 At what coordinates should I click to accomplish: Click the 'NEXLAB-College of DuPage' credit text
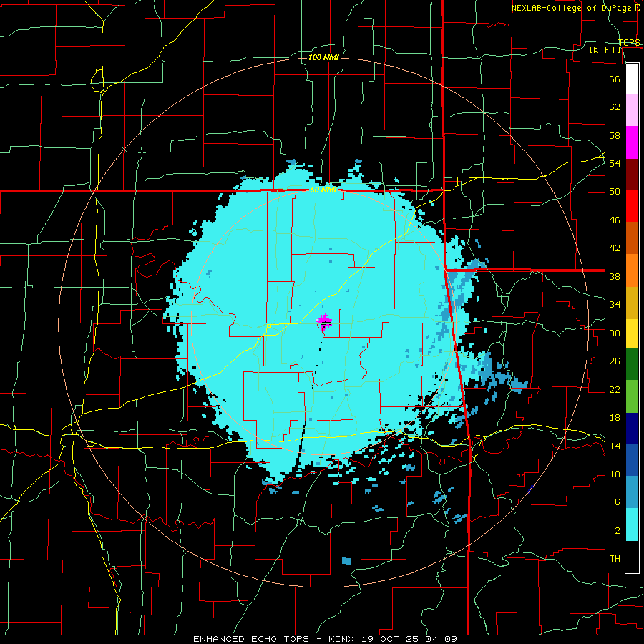tap(572, 8)
